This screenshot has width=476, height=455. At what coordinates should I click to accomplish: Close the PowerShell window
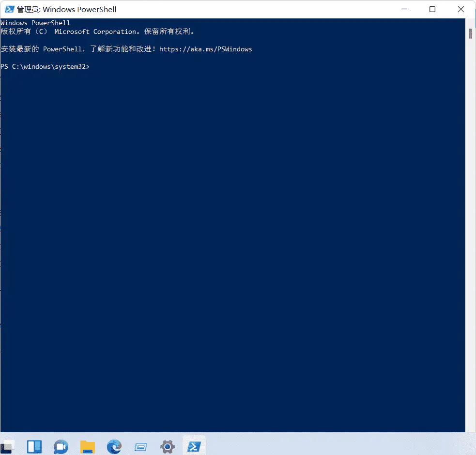pos(461,9)
